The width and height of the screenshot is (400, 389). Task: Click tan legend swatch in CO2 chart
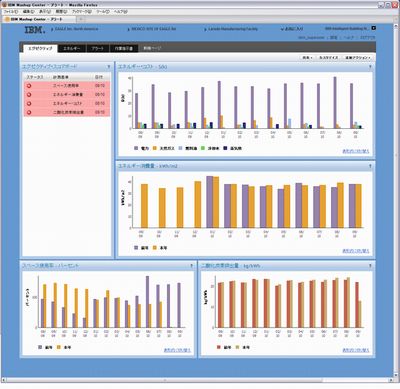point(237,347)
